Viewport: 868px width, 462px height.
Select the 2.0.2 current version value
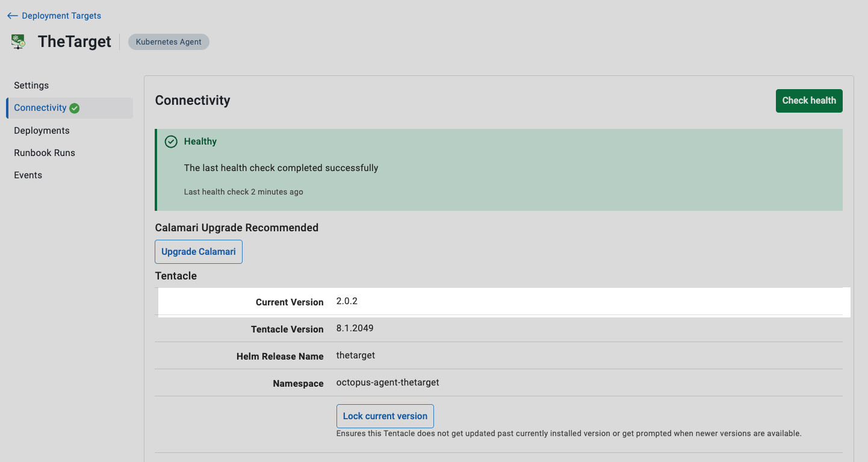point(347,301)
